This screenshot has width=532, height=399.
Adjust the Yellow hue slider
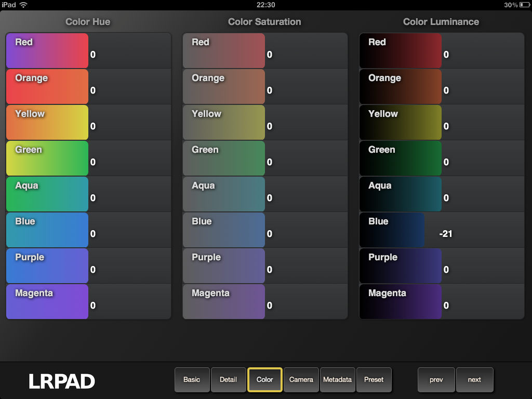click(x=88, y=122)
